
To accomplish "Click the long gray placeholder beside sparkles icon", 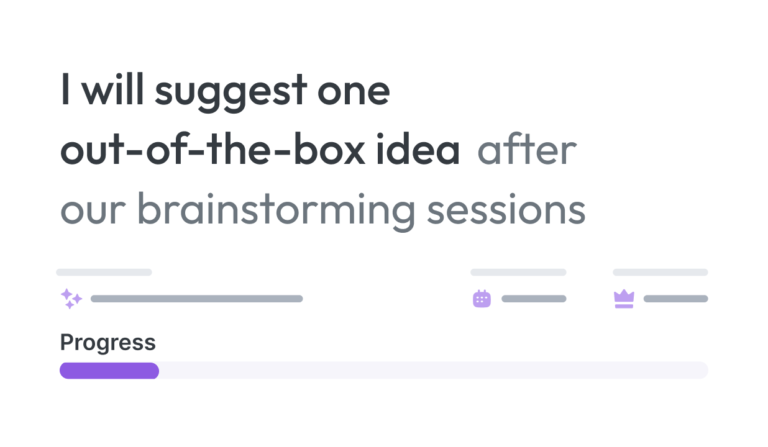I will [197, 299].
